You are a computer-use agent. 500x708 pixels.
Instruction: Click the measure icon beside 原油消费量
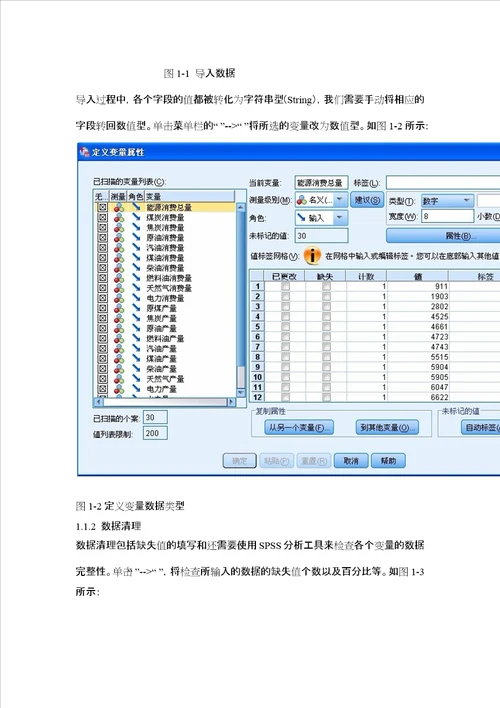[x=119, y=238]
